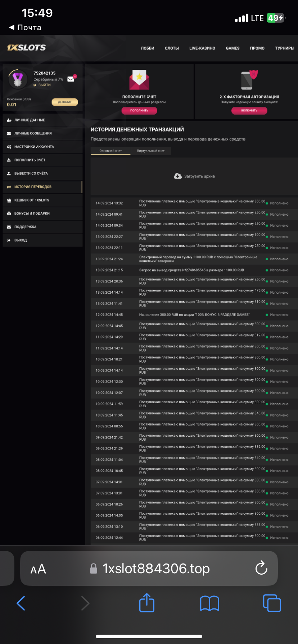Open Safari tabs overview icon
Viewport: 298px width, 644px height.
[x=272, y=603]
